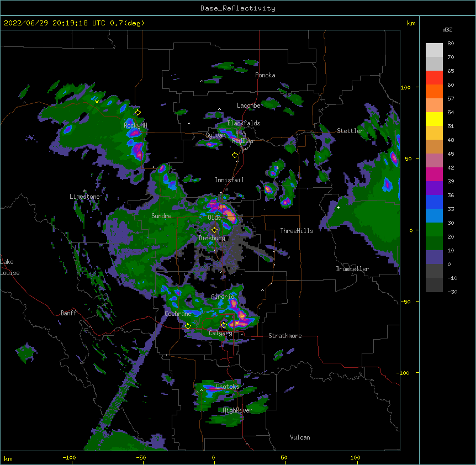Click the Sylvan town label
476x465 pixels.
(215, 135)
